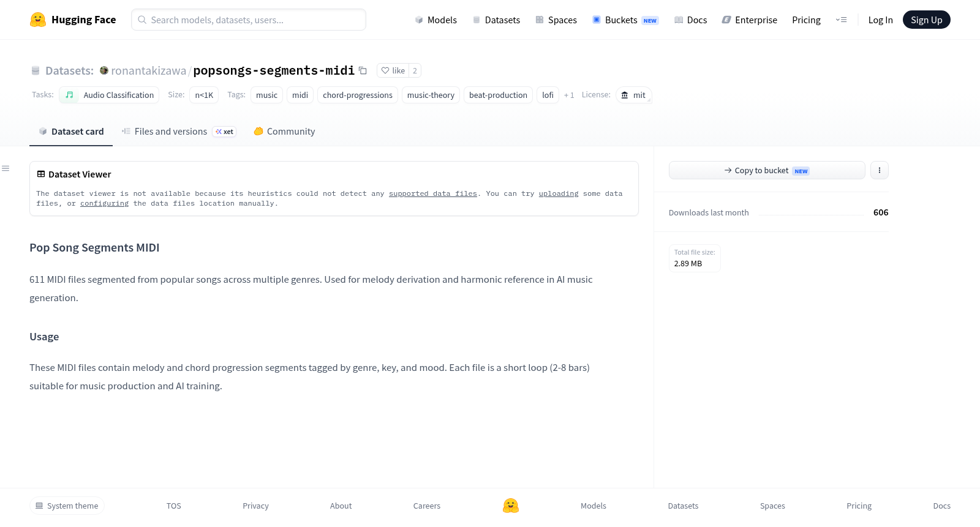Viewport: 980px width, 527px height.
Task: Click the Dataset Viewer table icon
Action: coord(41,174)
